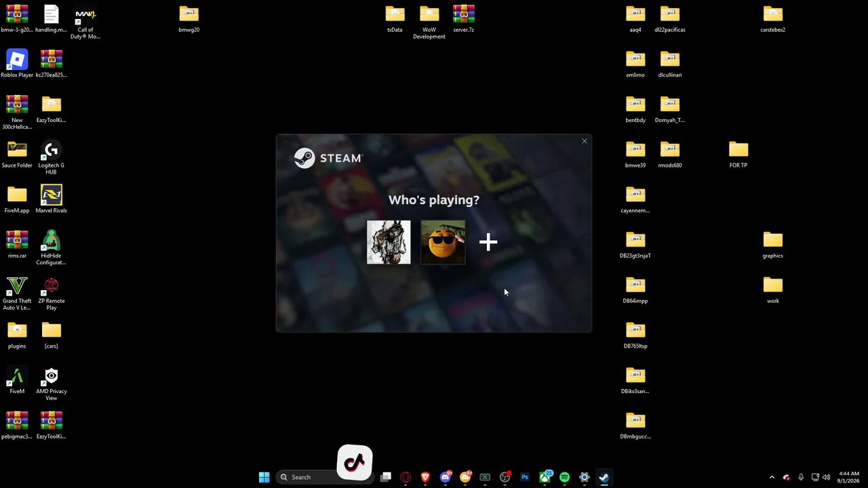868x488 pixels.
Task: Click the TikTok thumbnail above the taskbar
Action: point(355,463)
